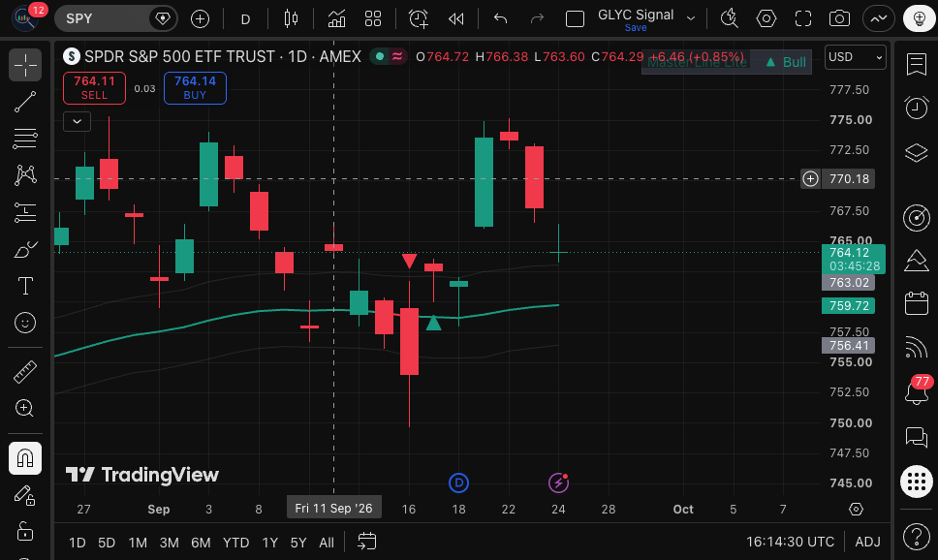This screenshot has height=560, width=938.
Task: Open the Indicators menu
Action: pos(337,19)
